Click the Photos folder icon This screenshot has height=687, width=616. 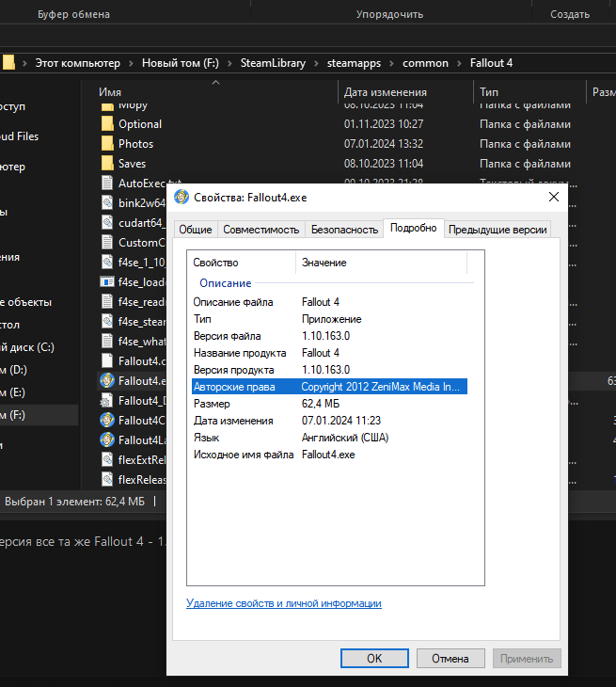[107, 144]
